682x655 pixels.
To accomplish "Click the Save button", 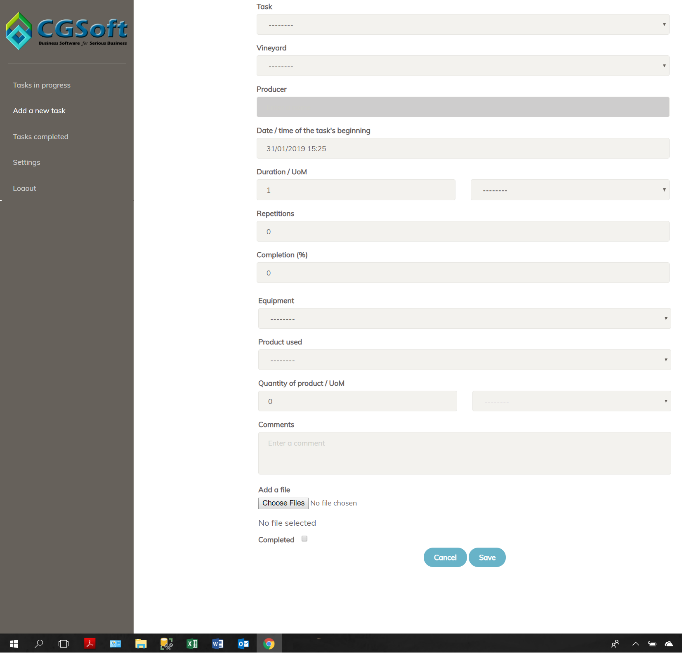I will tap(487, 558).
